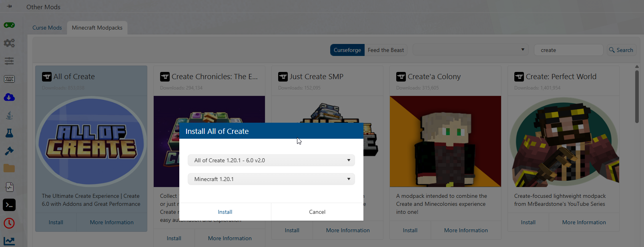644x247 pixels.
Task: Expand the All of Create version dropdown
Action: click(271, 160)
